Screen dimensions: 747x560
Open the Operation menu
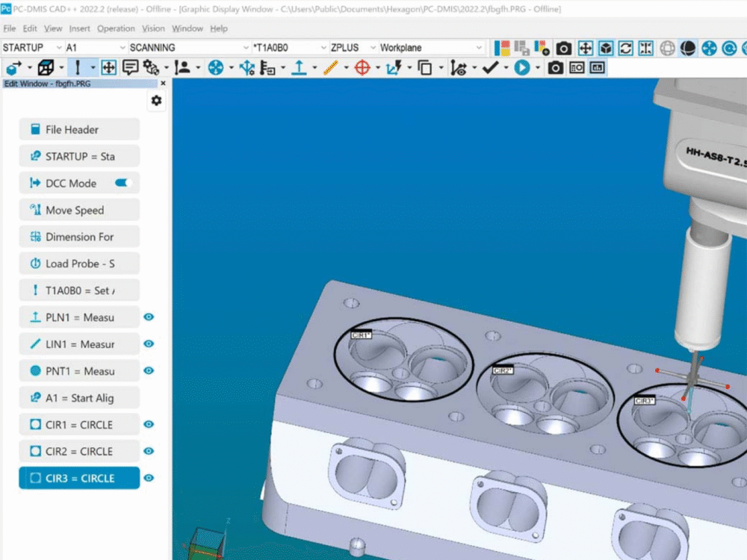(116, 28)
